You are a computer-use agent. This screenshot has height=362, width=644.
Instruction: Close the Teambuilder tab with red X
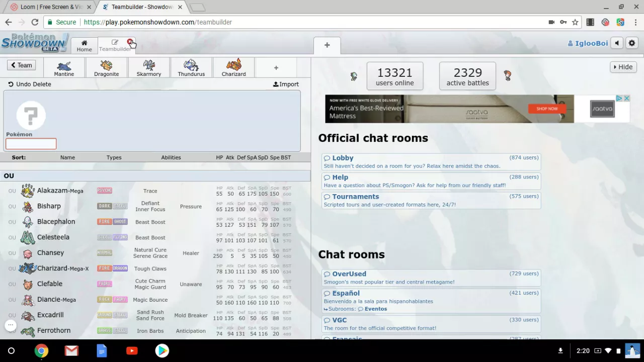tap(130, 42)
